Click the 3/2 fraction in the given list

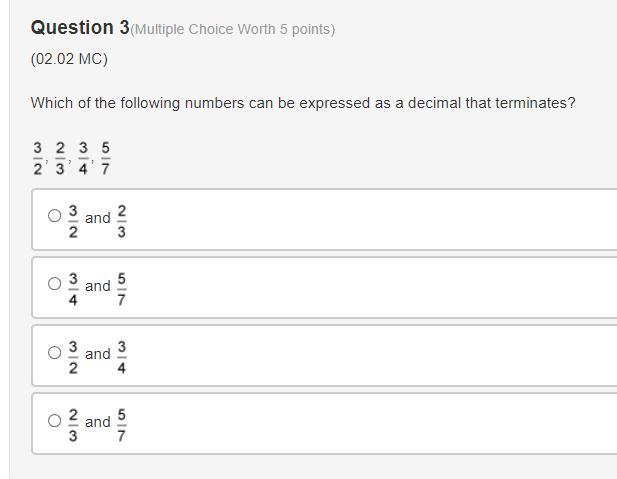click(x=37, y=158)
